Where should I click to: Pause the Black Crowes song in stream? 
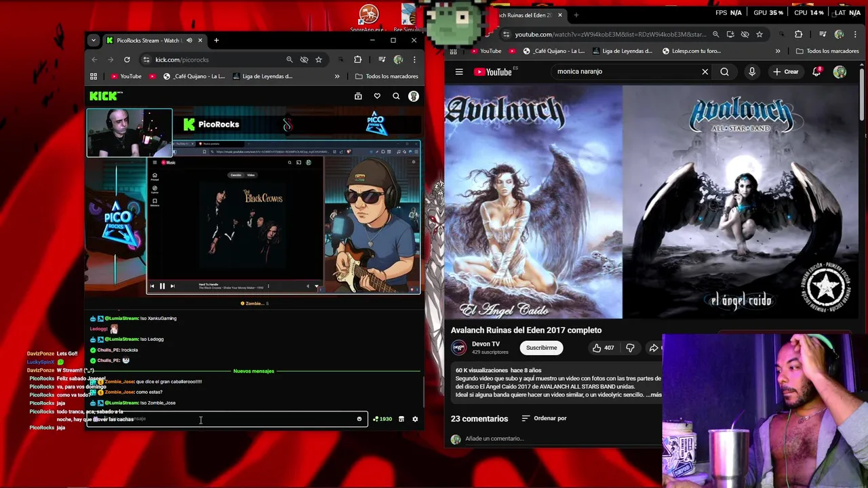(x=162, y=286)
